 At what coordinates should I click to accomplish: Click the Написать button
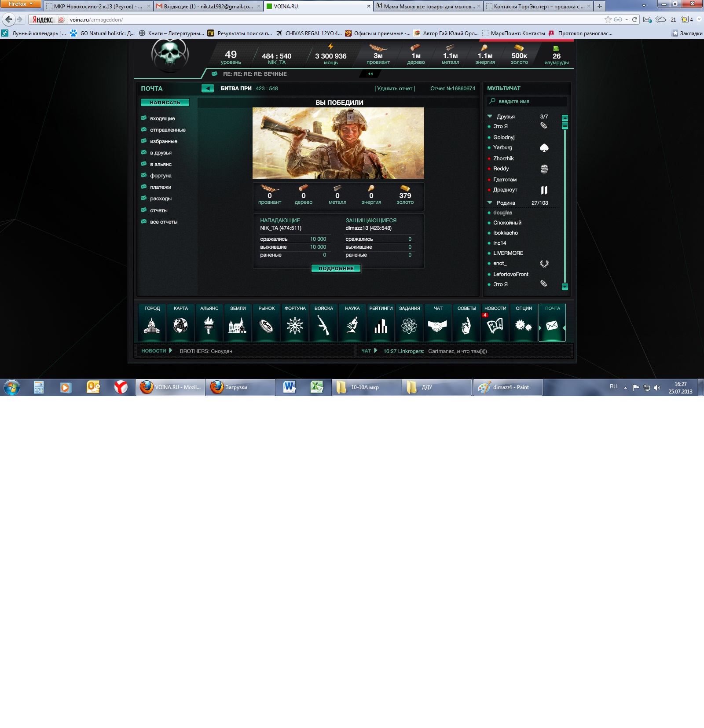165,103
